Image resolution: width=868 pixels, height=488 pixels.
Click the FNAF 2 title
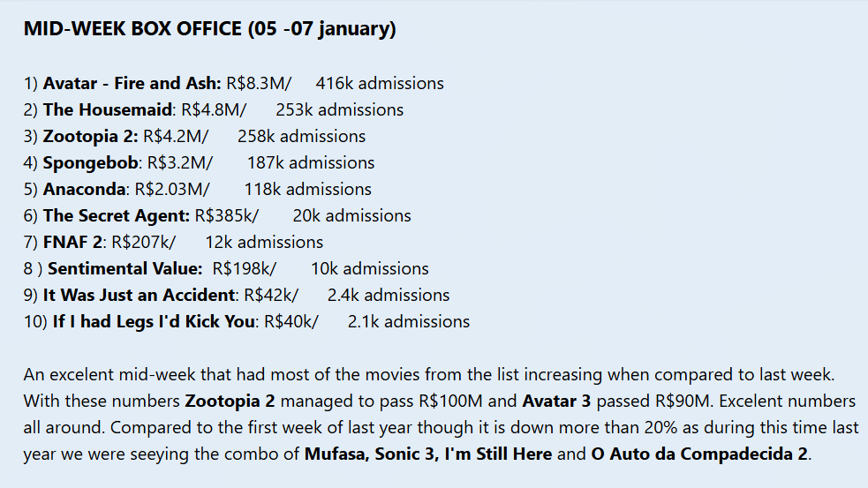72,243
